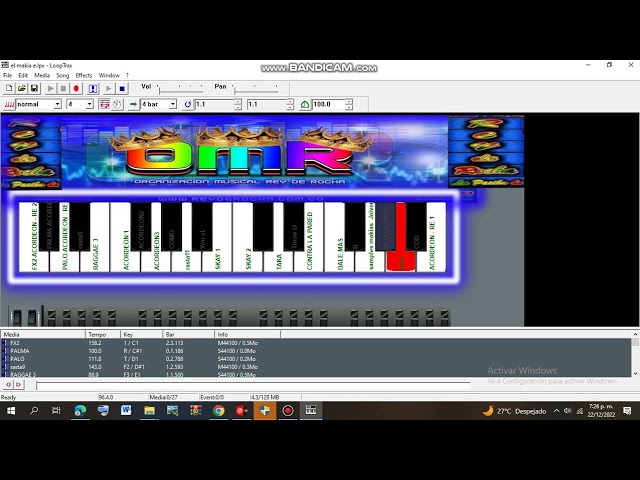
Task: Decrease the second 1.1 position stepper
Action: (290, 107)
